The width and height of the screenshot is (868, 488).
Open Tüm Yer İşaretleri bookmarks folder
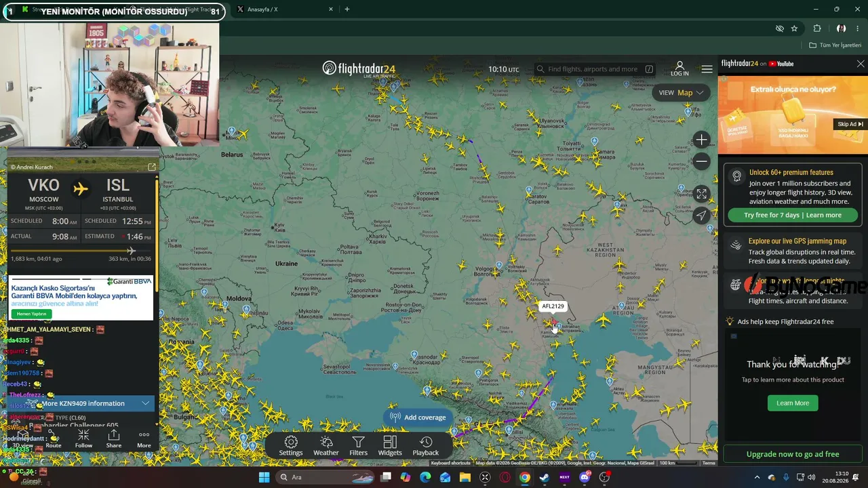[835, 45]
